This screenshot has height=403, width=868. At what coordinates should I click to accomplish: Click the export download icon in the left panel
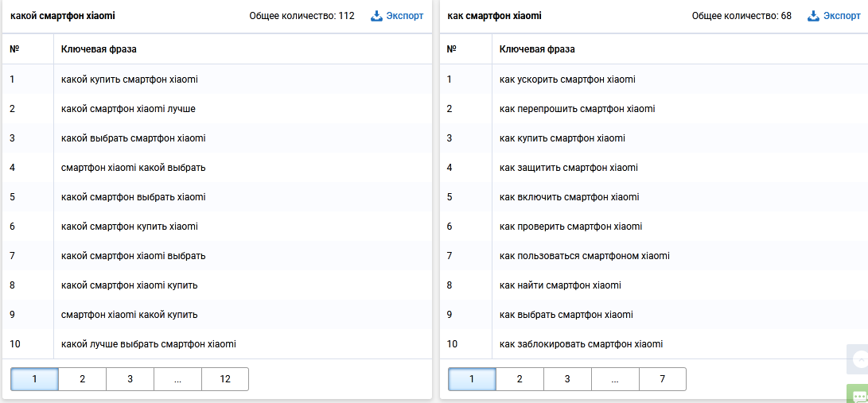pyautogui.click(x=376, y=15)
